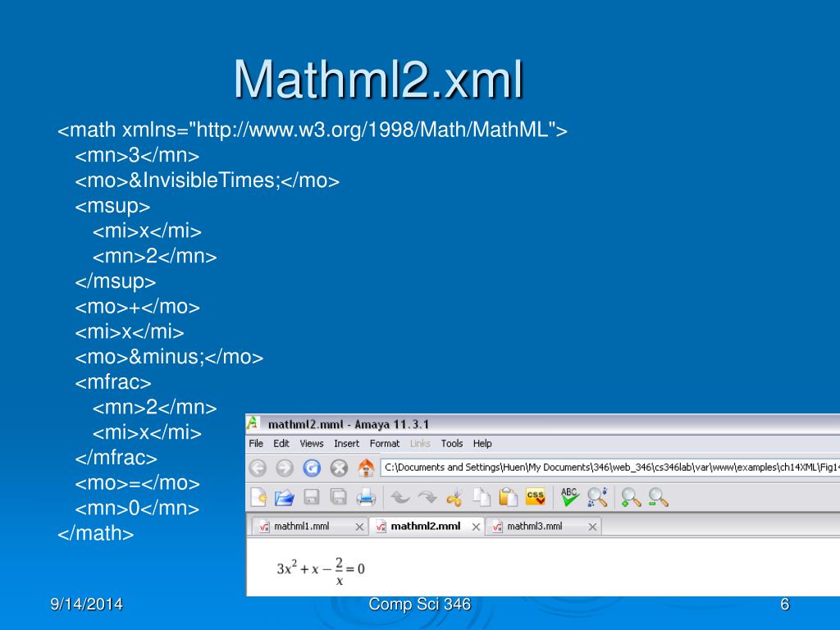Click the Amaya logo in the title bar

pos(253,423)
